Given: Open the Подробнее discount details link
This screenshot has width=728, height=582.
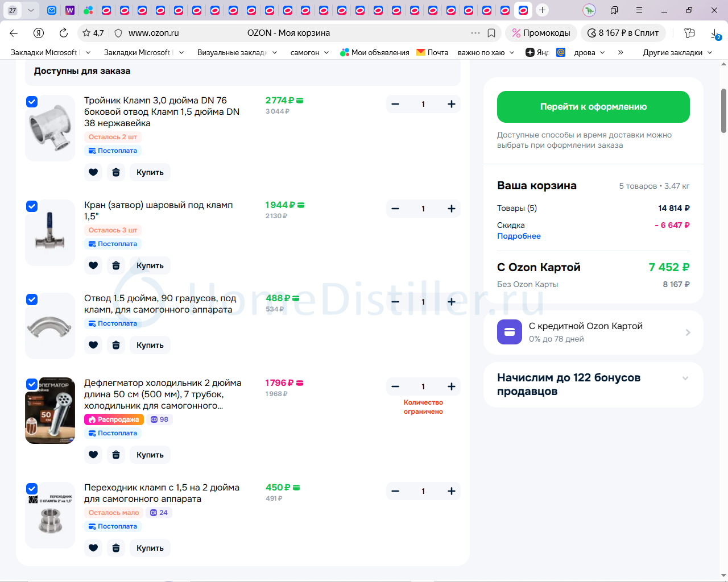Looking at the screenshot, I should click(519, 236).
